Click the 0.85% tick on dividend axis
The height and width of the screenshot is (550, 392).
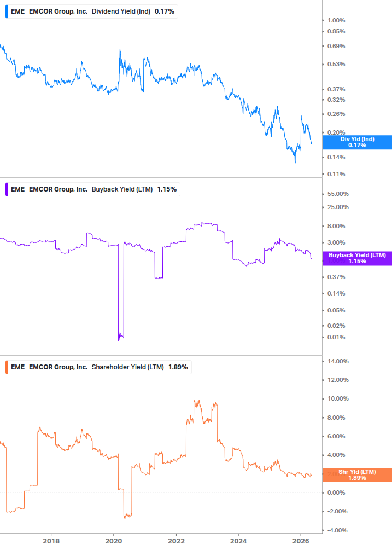(x=336, y=32)
